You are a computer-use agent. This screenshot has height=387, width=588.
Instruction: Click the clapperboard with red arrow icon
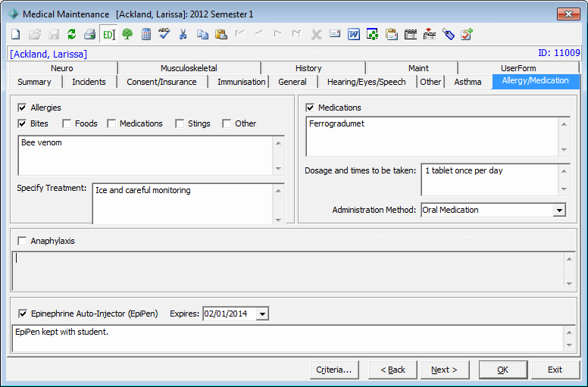tap(430, 35)
